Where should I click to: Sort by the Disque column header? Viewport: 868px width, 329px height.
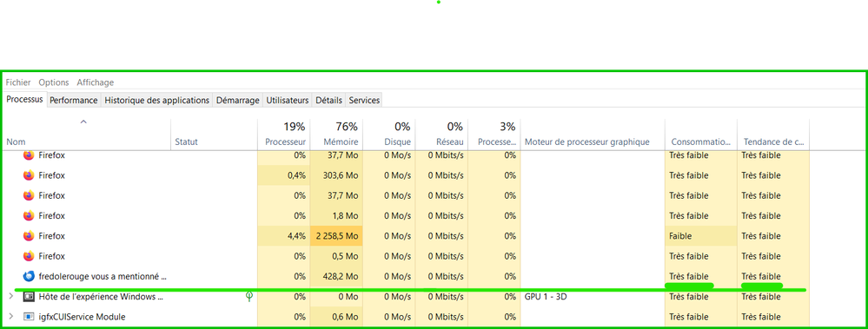coord(389,135)
